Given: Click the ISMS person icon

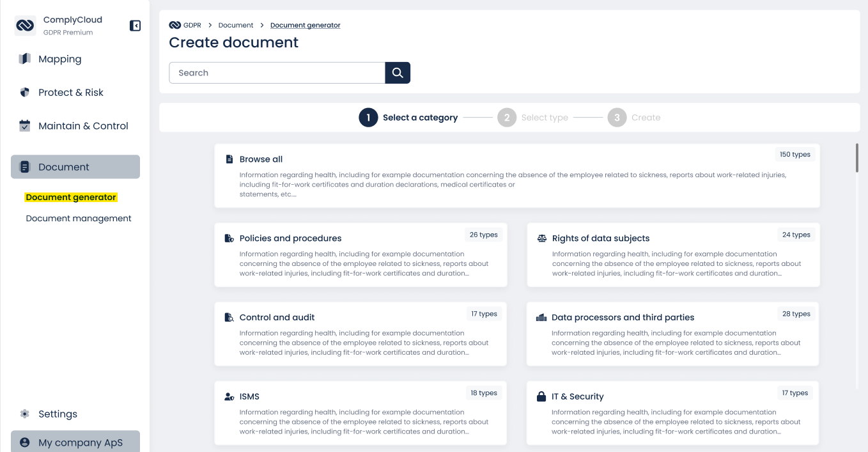Looking at the screenshot, I should 229,397.
